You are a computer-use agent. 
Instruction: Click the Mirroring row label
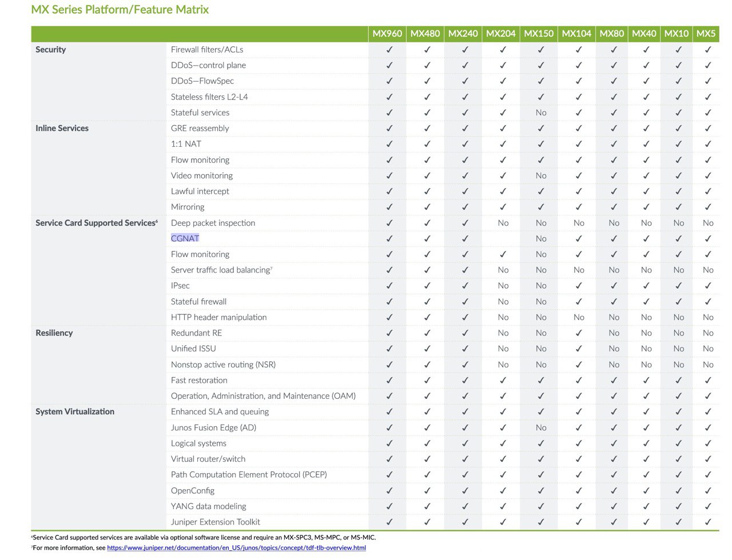click(x=188, y=207)
